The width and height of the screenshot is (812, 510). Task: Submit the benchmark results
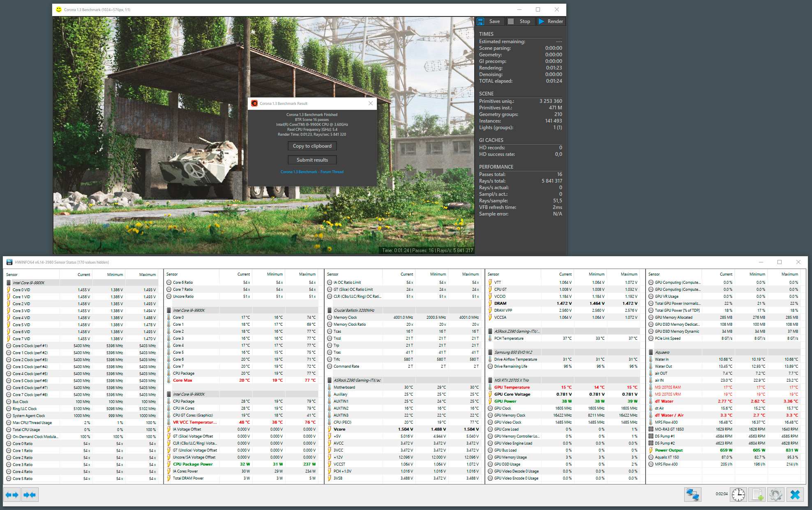pyautogui.click(x=312, y=160)
